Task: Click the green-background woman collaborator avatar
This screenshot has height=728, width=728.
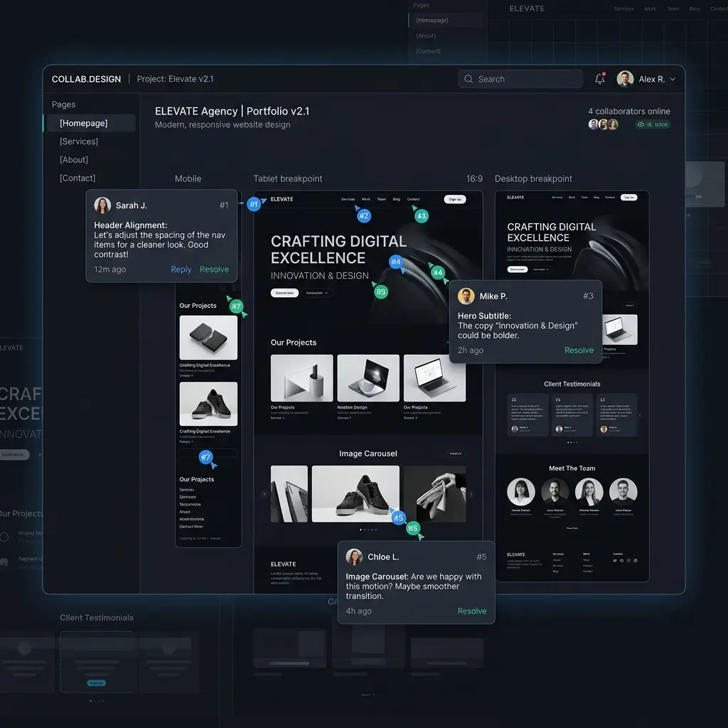Action: pos(613,124)
